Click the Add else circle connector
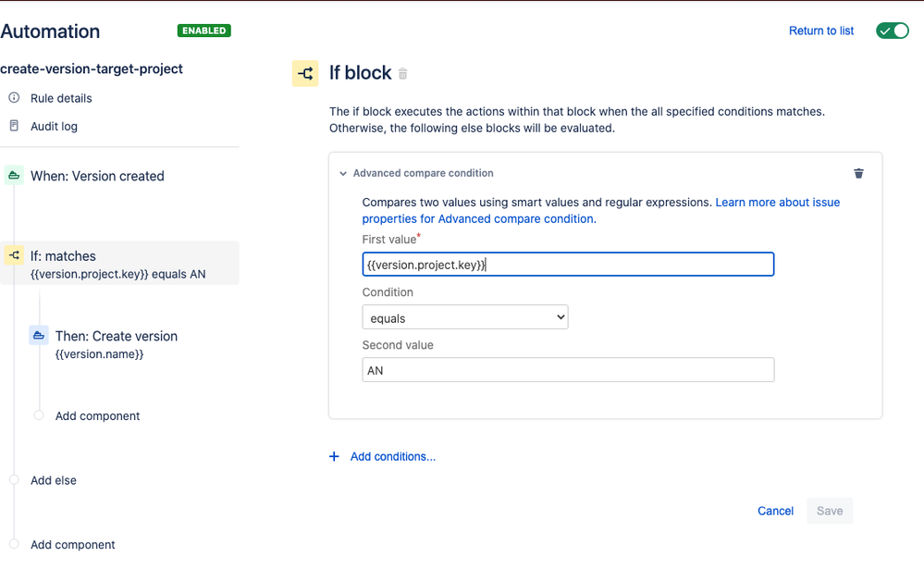Screen dimensions: 924x581 click(14, 479)
